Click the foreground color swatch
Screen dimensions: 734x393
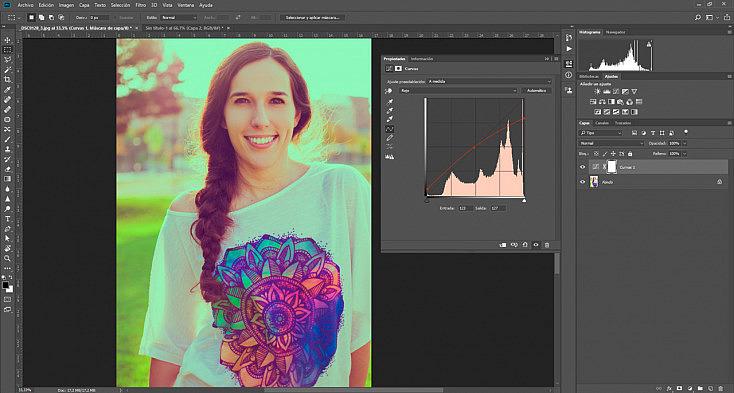[x=6, y=285]
